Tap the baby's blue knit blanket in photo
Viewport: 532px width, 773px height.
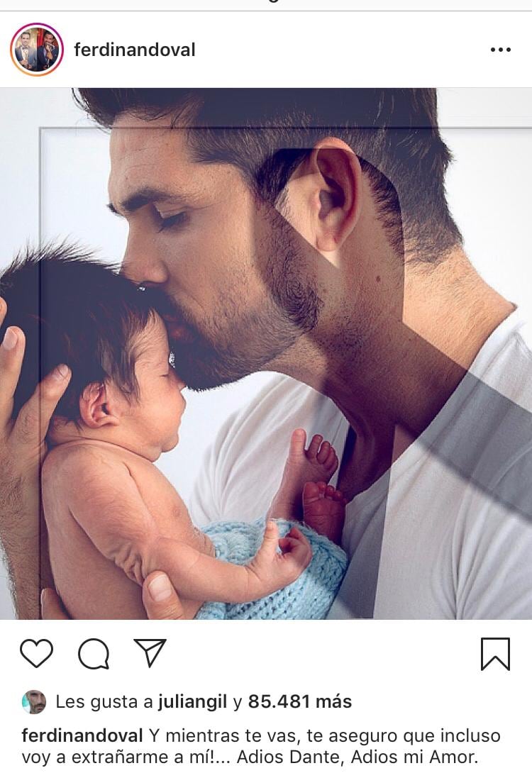[276, 572]
